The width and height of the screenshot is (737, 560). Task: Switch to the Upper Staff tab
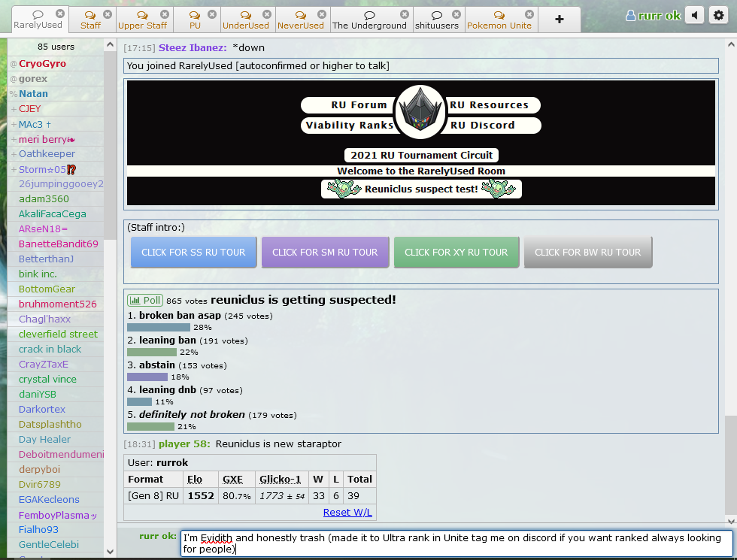[x=142, y=20]
